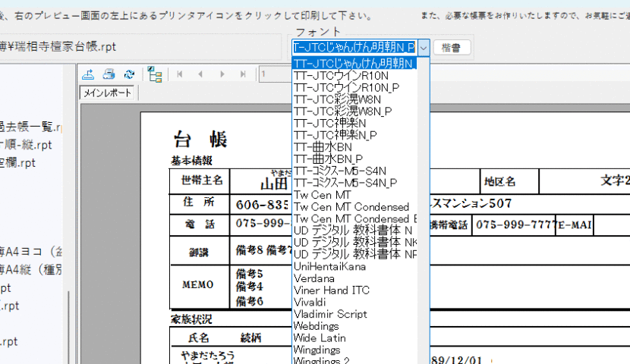Go to next page arrow
Image resolution: width=630 pixels, height=364 pixels.
(x=222, y=74)
